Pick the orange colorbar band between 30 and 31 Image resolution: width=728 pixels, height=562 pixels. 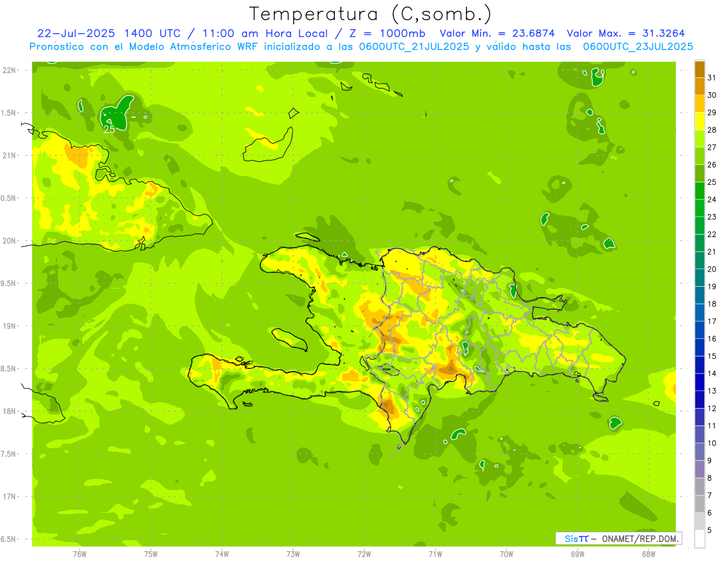coord(699,87)
